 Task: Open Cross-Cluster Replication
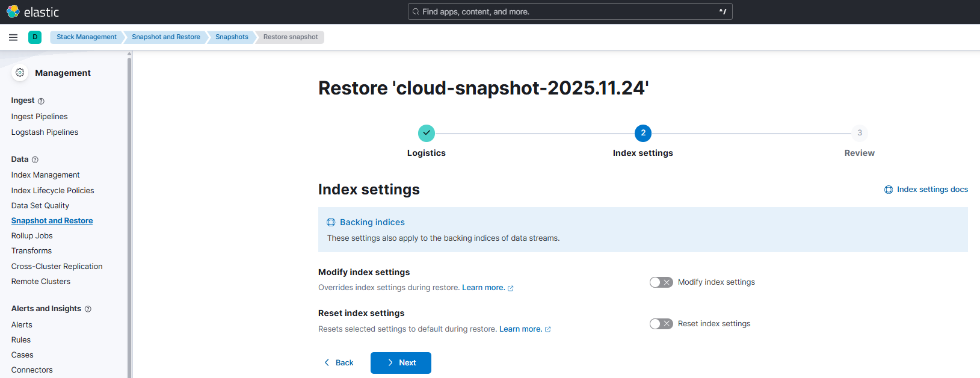click(x=57, y=267)
